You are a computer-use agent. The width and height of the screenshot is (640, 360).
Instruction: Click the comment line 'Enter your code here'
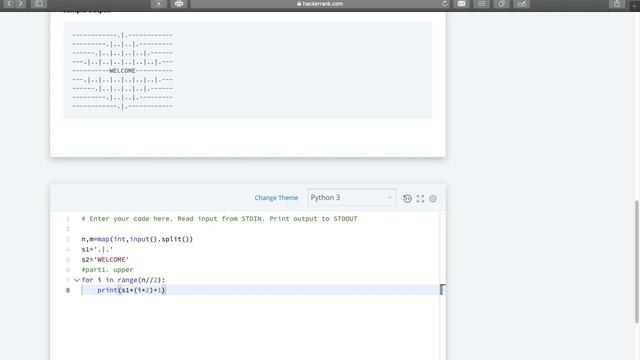(x=219, y=219)
